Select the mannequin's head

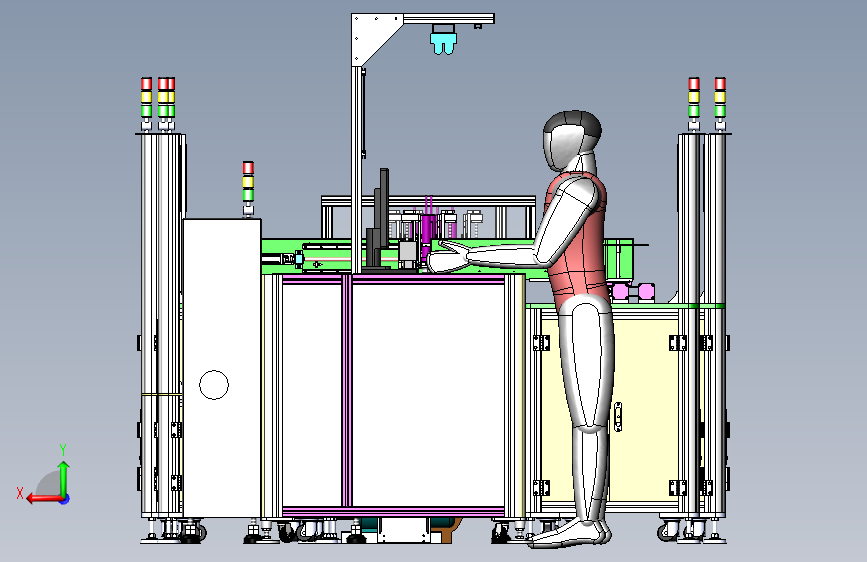tap(572, 140)
